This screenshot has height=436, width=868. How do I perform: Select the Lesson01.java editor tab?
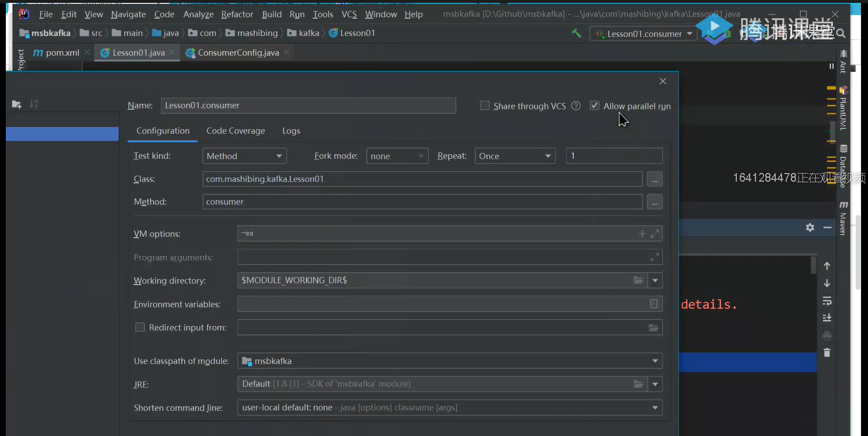(138, 52)
